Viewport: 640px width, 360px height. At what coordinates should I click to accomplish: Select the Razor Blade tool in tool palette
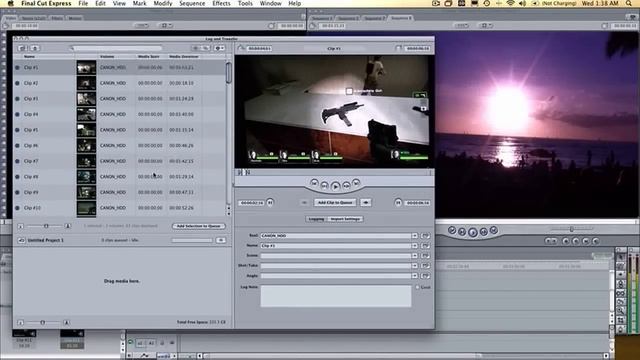(x=620, y=302)
